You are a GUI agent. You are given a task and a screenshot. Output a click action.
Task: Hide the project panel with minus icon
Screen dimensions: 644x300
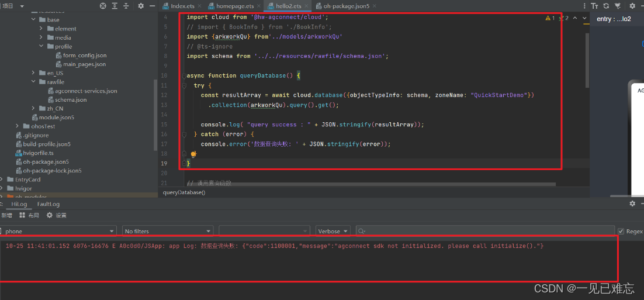point(152,6)
